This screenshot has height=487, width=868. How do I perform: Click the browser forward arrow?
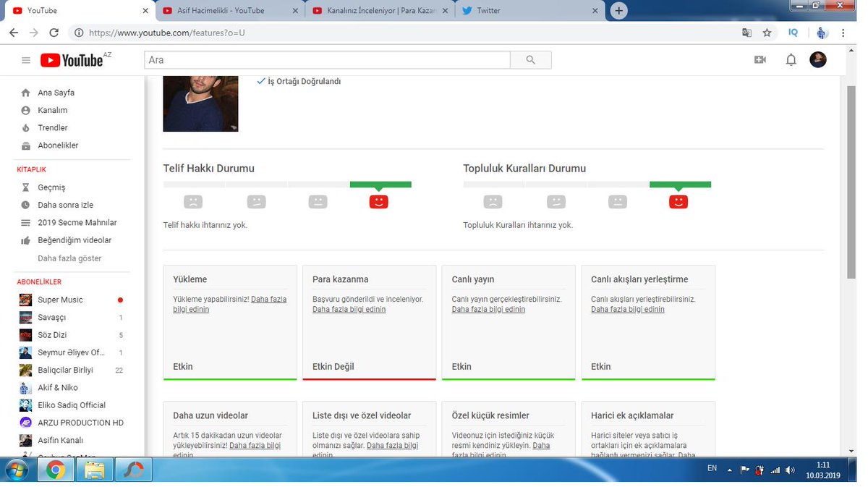pos(33,33)
